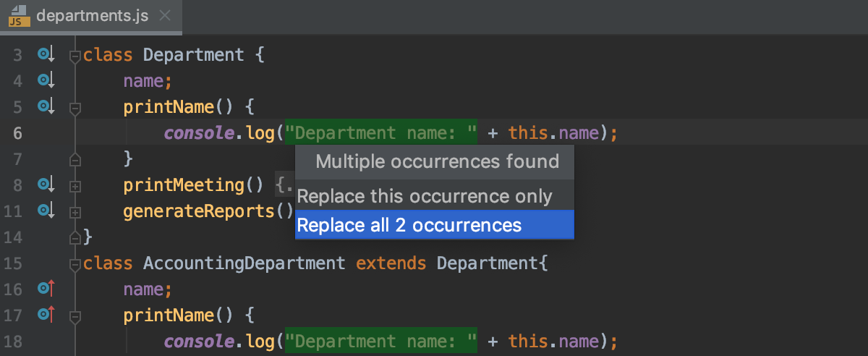Image resolution: width=868 pixels, height=356 pixels.
Task: Click the overridden icon on line 5
Action: [x=46, y=106]
